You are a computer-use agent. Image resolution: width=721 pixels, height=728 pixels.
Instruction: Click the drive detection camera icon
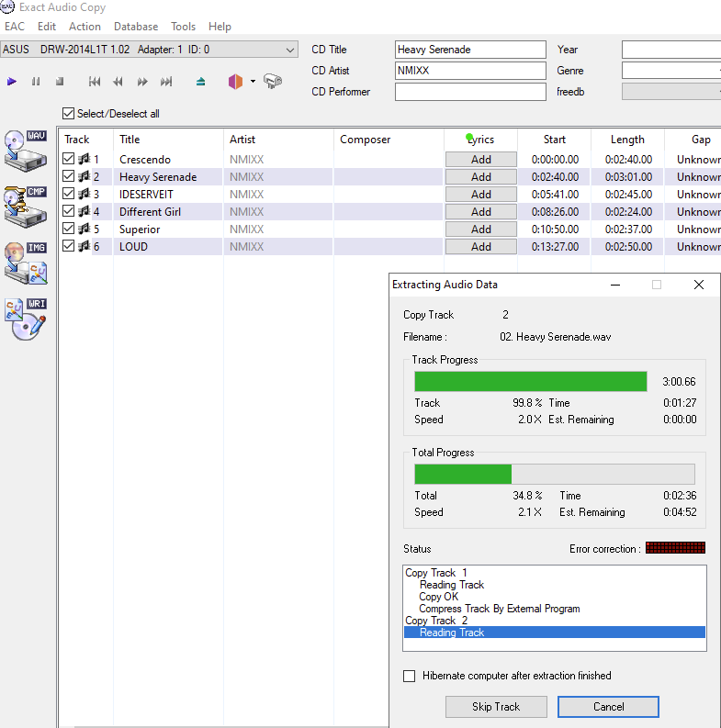[x=273, y=82]
